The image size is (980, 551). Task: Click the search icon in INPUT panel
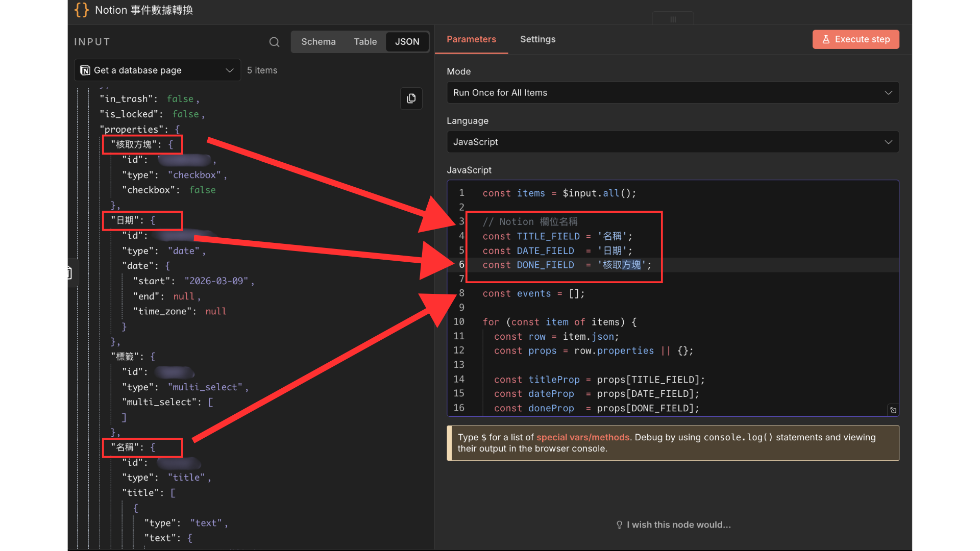[x=274, y=42]
